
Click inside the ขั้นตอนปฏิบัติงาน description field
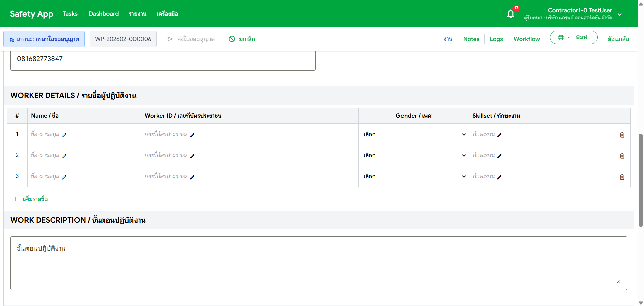coord(319,263)
